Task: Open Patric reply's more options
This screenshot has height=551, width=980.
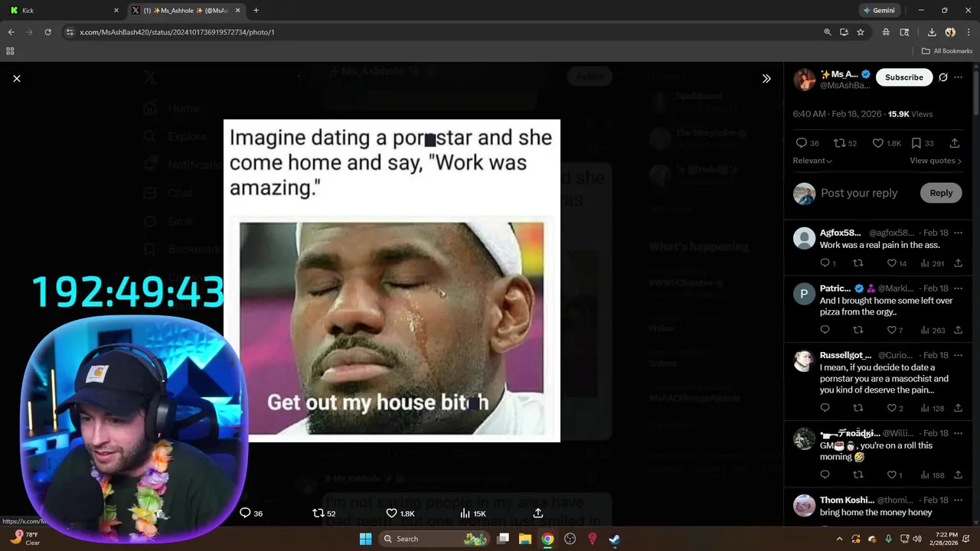Action: pyautogui.click(x=959, y=289)
